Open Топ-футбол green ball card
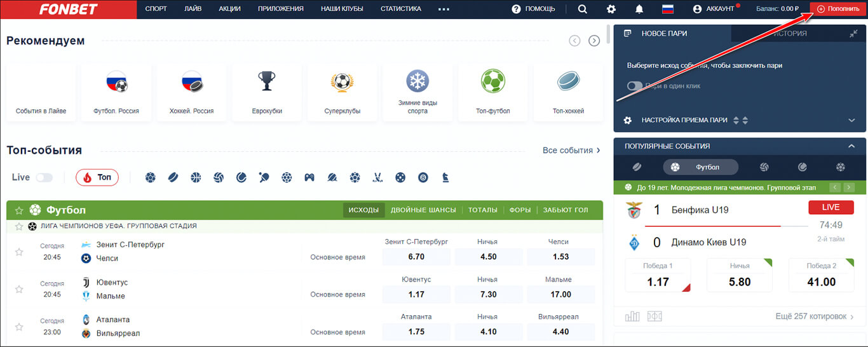This screenshot has width=868, height=347. tap(493, 93)
